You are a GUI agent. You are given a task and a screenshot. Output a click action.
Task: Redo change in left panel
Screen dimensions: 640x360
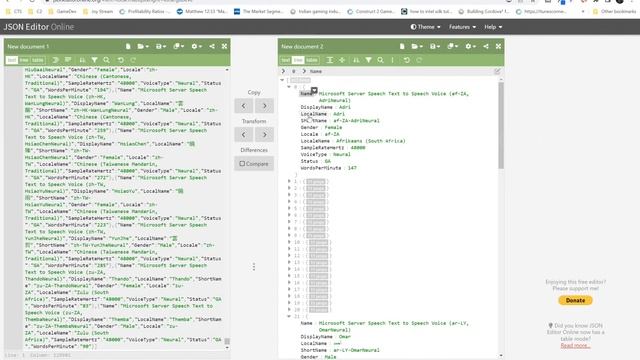(x=133, y=60)
